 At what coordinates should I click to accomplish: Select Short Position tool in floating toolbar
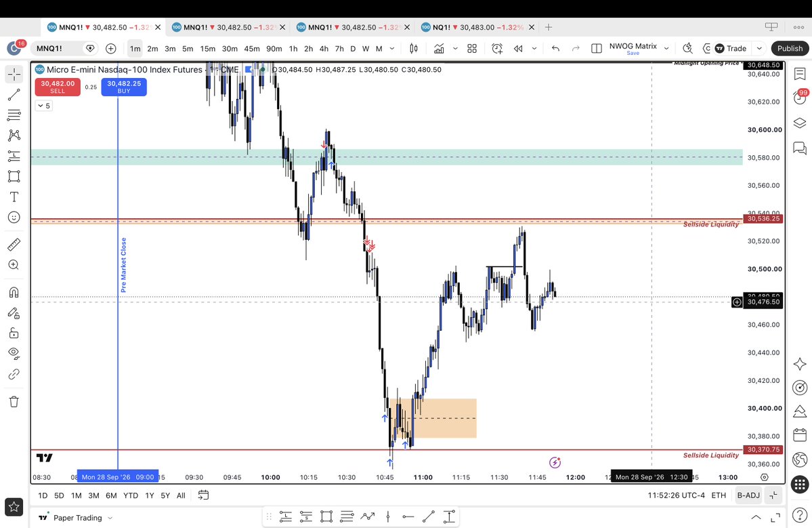pyautogui.click(x=306, y=516)
